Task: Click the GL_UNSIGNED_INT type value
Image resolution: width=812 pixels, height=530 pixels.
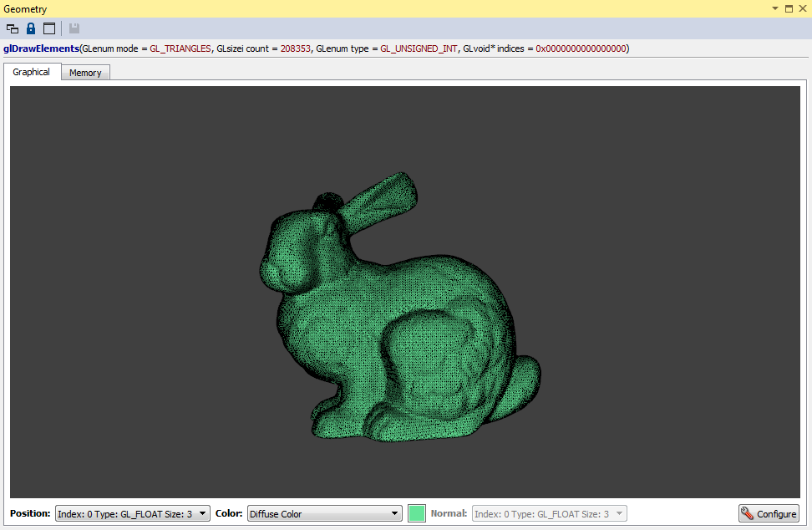Action: [419, 48]
